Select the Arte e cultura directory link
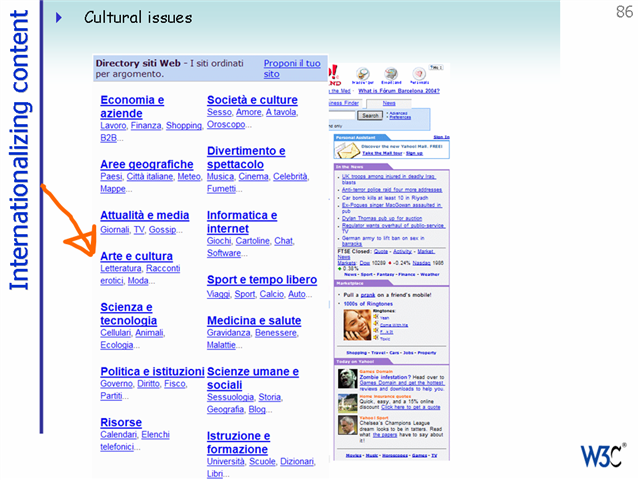 [x=136, y=256]
